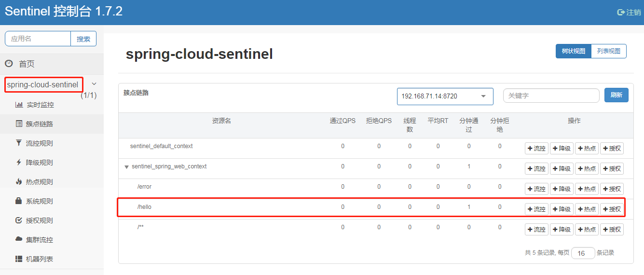
Task: Click the 通过QPS column header
Action: (343, 121)
